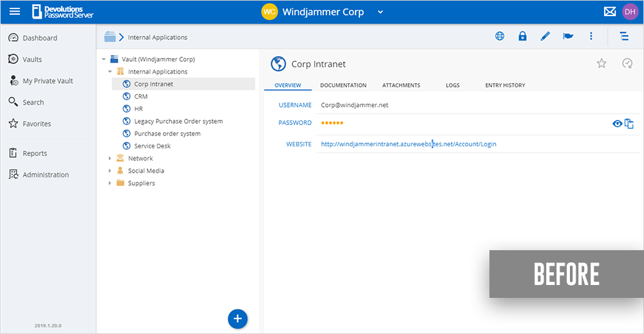This screenshot has width=644, height=334.
Task: Click the padlock icon in toolbar
Action: click(522, 36)
